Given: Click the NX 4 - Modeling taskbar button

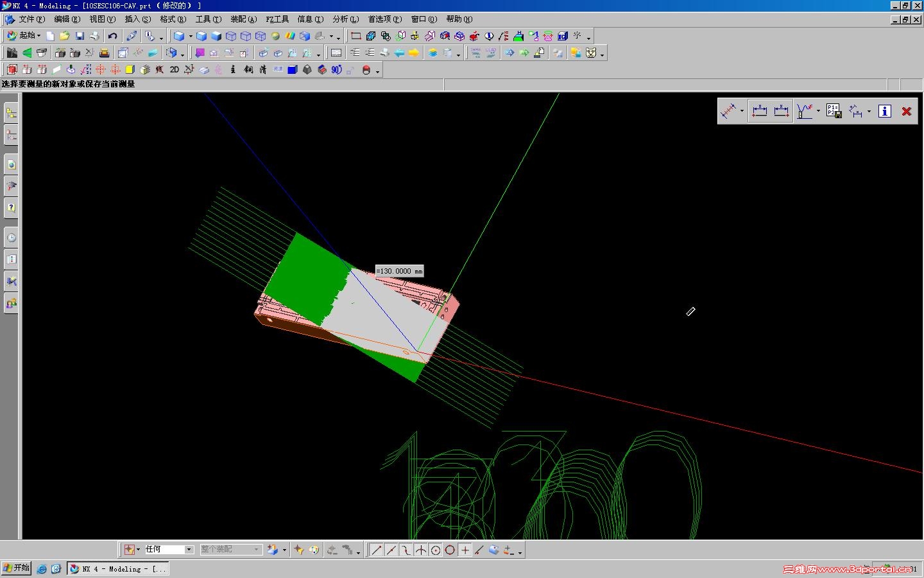Looking at the screenshot, I should click(x=118, y=569).
